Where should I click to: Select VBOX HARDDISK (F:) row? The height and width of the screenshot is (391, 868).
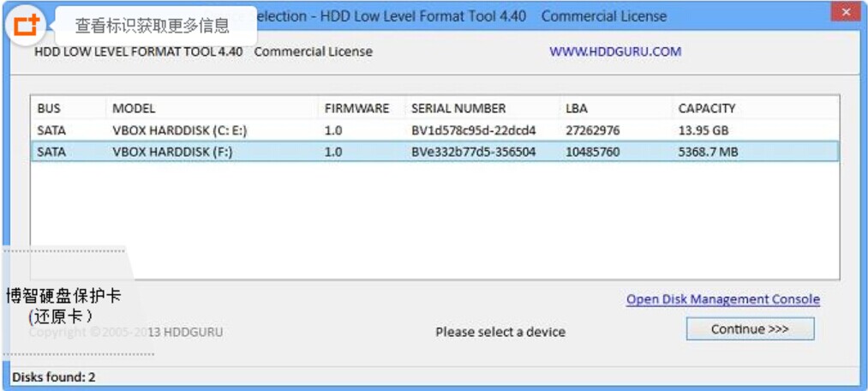point(434,152)
